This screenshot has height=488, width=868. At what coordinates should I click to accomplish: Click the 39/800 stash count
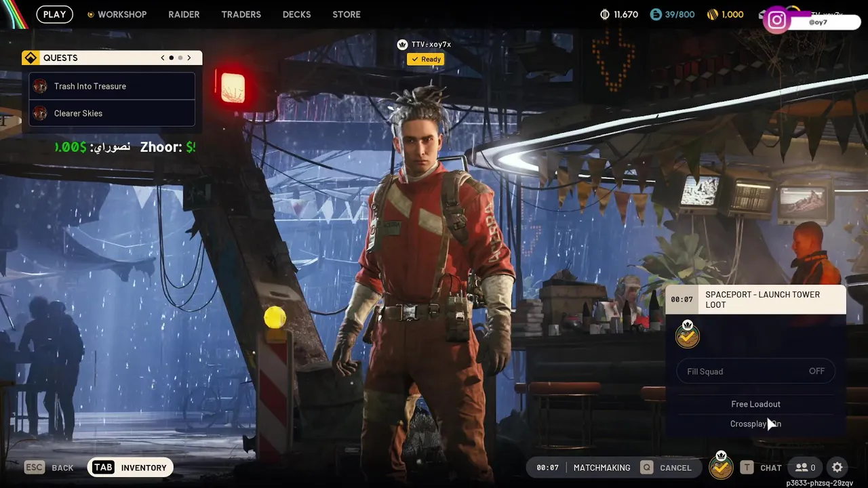[679, 14]
